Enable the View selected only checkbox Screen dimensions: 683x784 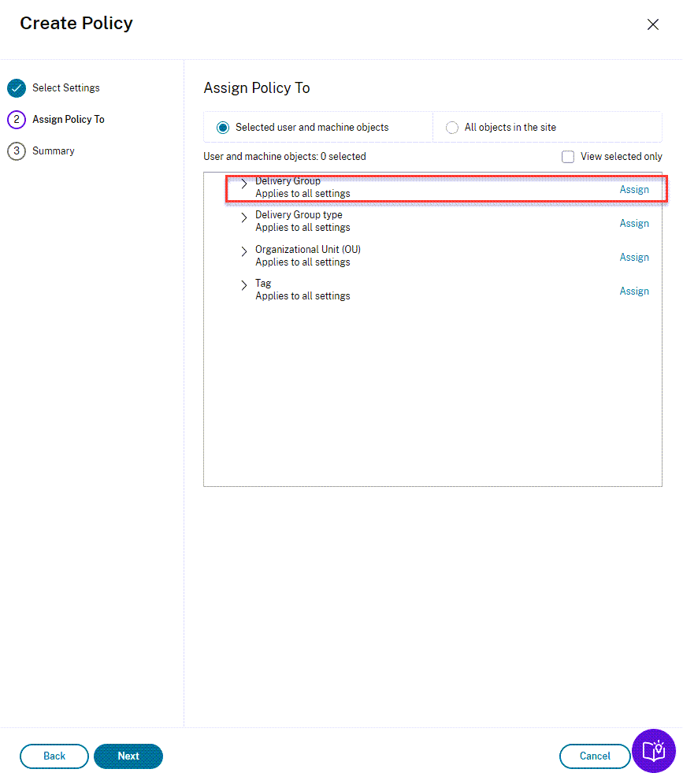click(568, 157)
